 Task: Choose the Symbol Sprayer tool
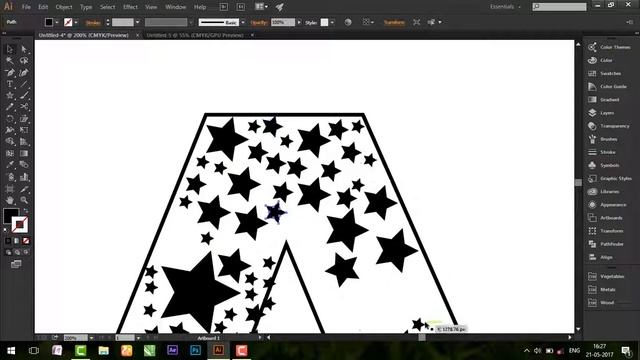click(x=10, y=177)
